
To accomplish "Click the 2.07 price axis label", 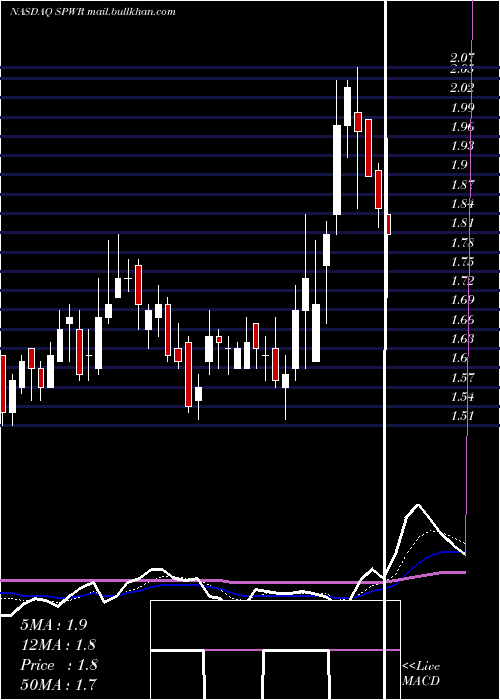I will pos(462,57).
